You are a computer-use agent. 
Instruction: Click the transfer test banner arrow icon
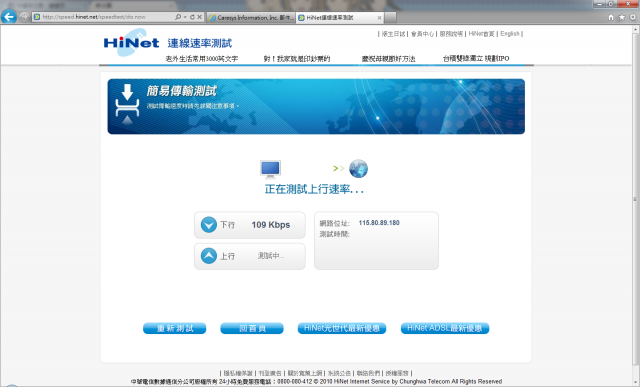(127, 104)
